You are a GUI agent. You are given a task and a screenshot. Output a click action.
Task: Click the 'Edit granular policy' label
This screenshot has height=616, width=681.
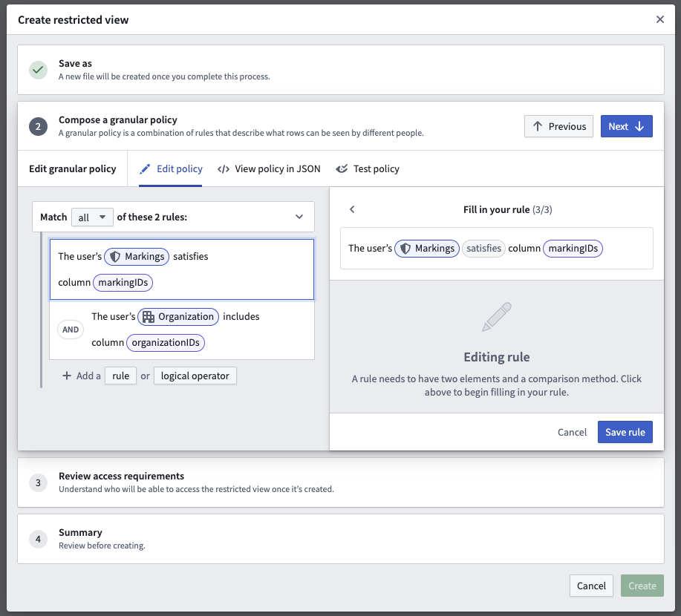73,169
